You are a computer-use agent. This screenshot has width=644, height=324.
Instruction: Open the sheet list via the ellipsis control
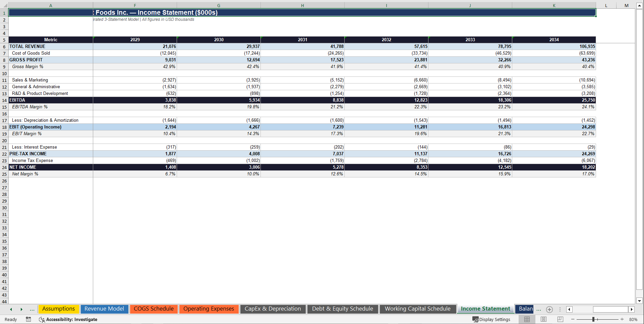(x=32, y=309)
